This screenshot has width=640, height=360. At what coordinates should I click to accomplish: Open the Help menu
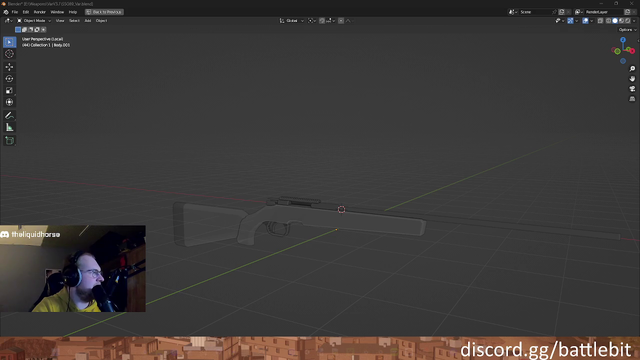73,12
